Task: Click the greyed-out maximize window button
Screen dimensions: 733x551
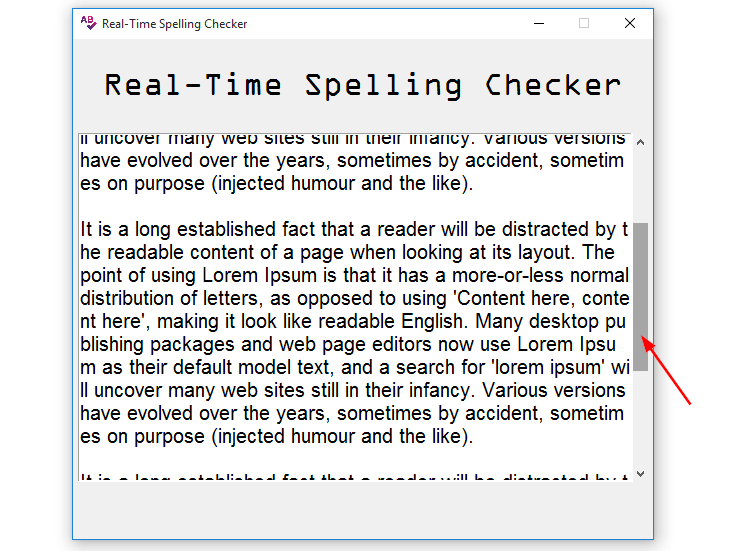Action: (584, 23)
